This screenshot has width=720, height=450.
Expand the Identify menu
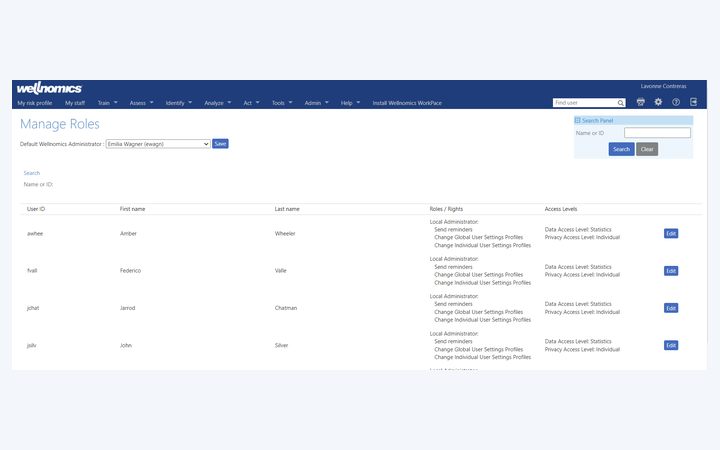pyautogui.click(x=179, y=103)
